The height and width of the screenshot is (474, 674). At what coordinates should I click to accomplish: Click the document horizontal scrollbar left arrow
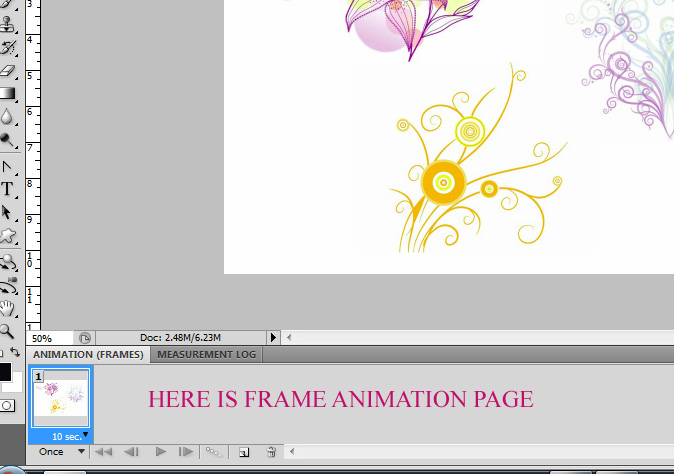pos(289,338)
